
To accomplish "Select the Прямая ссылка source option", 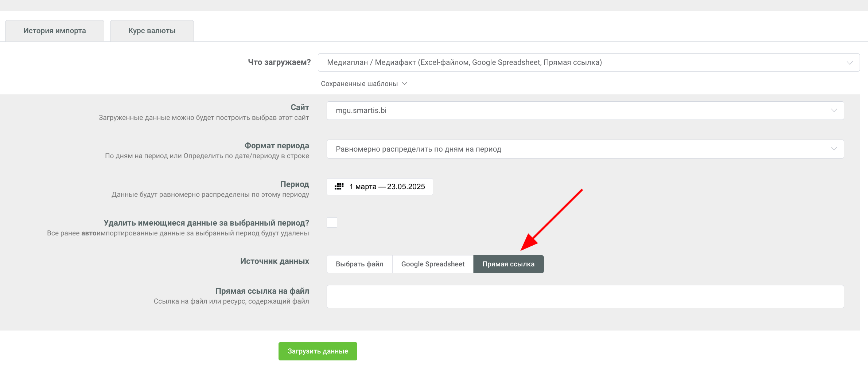I will [x=508, y=264].
